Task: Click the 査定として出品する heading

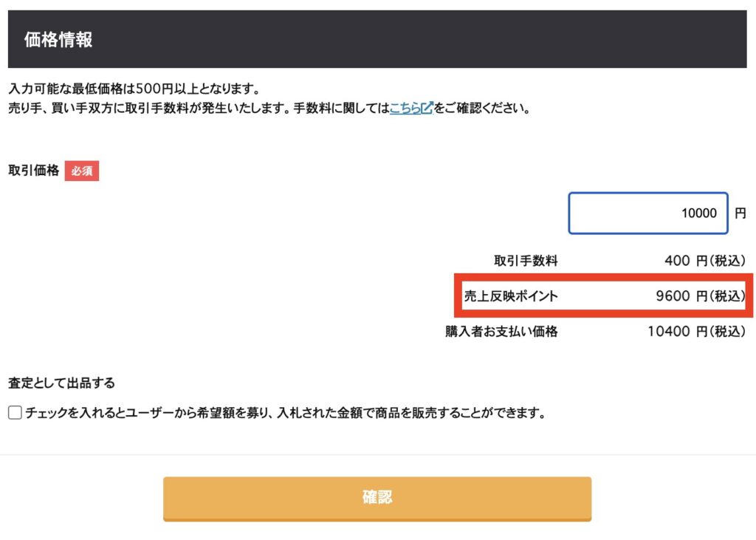Action: coord(62,383)
